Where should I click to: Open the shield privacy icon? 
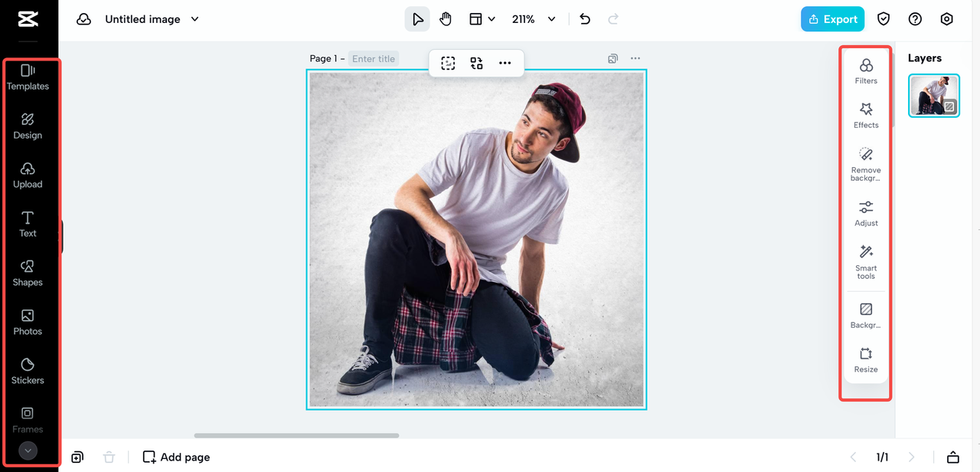(884, 19)
